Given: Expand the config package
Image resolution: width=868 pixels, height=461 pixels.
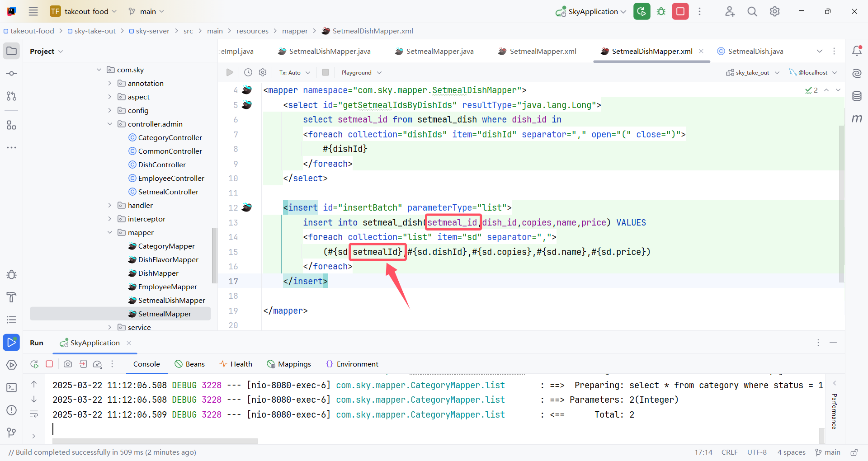Looking at the screenshot, I should click(110, 110).
